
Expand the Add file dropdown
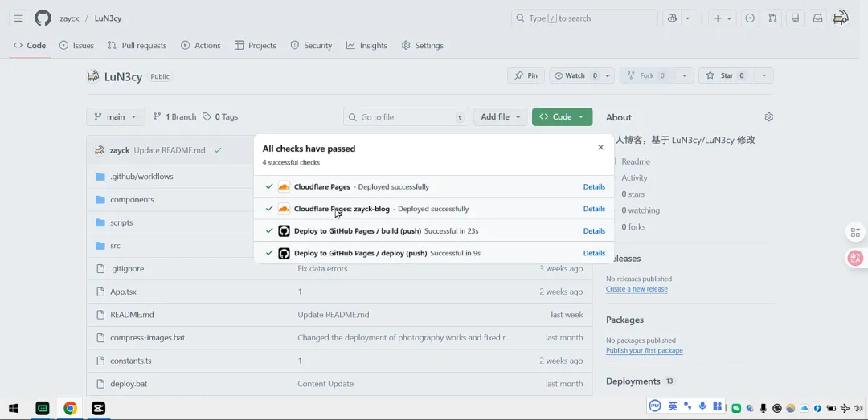500,117
